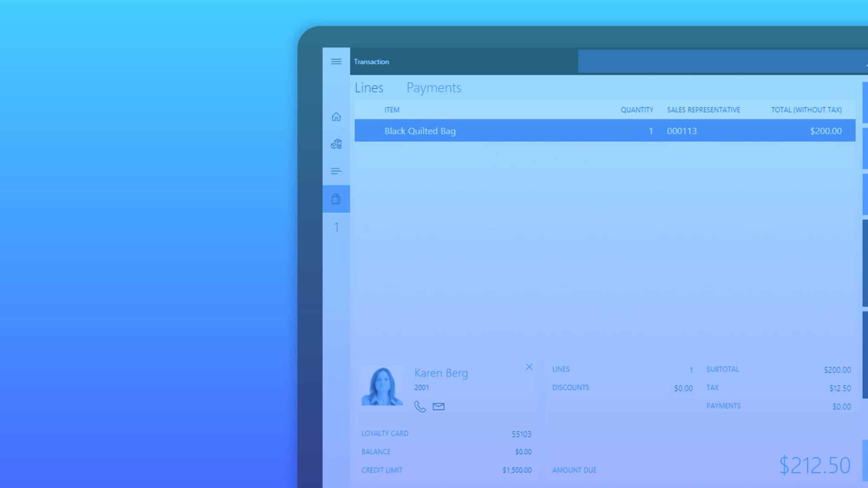The image size is (868, 488).
Task: Select sales representative field 000113
Action: (682, 130)
